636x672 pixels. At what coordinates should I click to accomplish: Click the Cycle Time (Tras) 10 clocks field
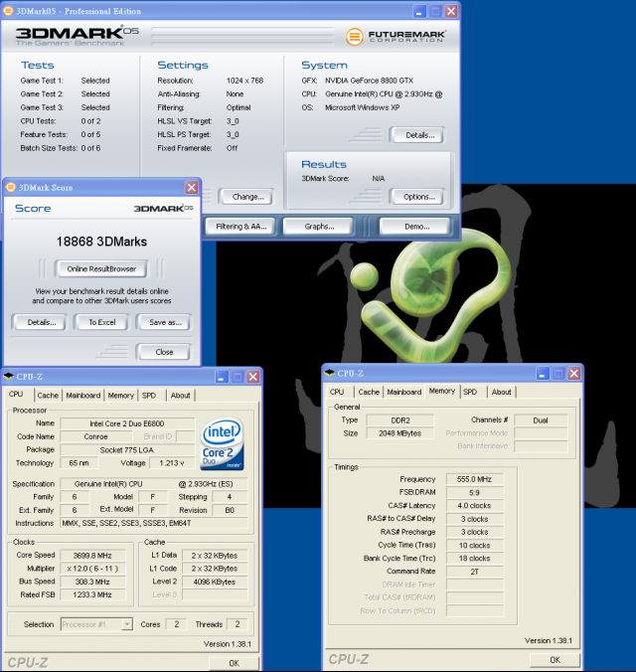[x=474, y=546]
